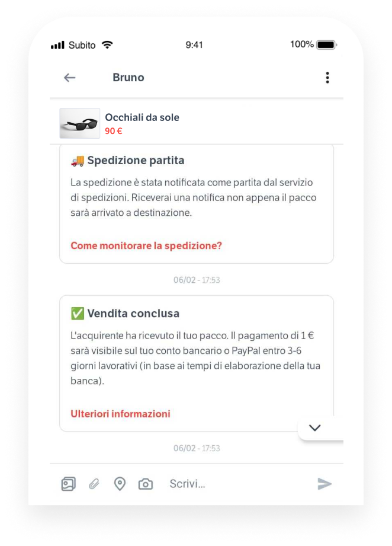The width and height of the screenshot is (392, 546).
Task: Select the 'Spedizione partita' message card
Action: [197, 204]
